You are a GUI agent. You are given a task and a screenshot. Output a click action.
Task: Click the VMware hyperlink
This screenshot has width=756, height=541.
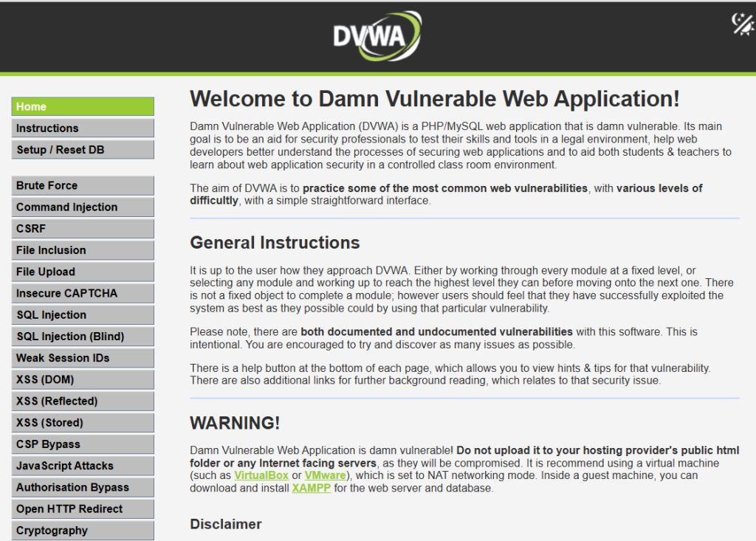(325, 475)
